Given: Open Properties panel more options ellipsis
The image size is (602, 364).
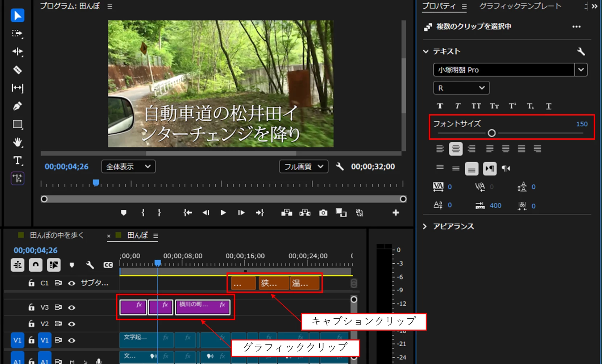Looking at the screenshot, I should (x=576, y=26).
